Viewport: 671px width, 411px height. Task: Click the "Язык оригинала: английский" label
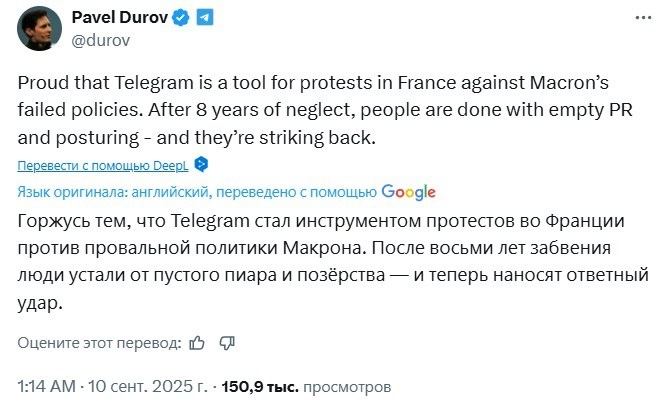coord(110,191)
